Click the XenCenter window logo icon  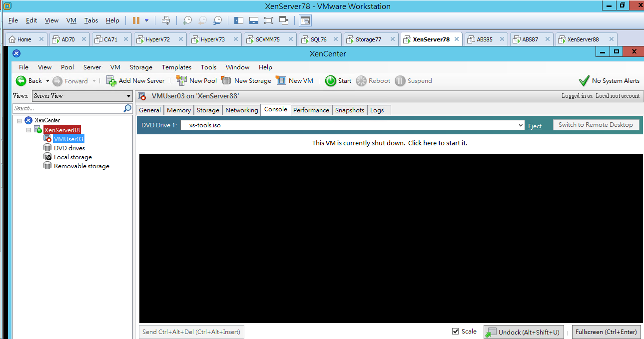[16, 53]
